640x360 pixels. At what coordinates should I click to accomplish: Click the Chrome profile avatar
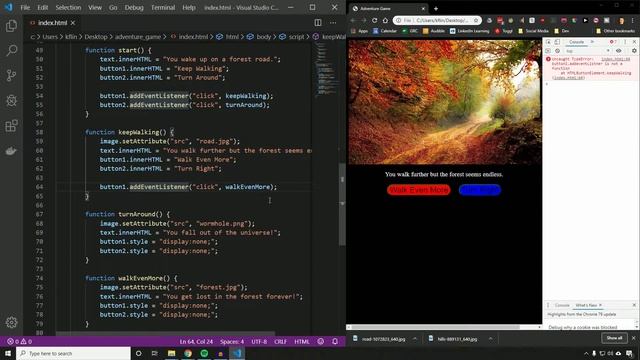coord(622,20)
